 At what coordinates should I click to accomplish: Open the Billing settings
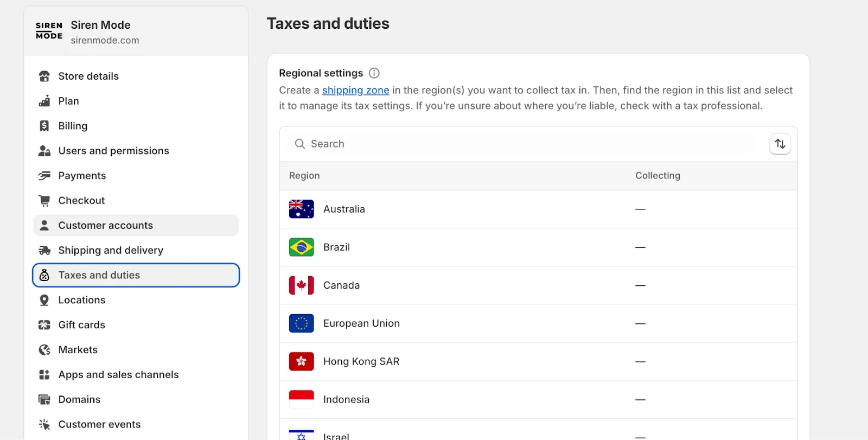[136, 126]
